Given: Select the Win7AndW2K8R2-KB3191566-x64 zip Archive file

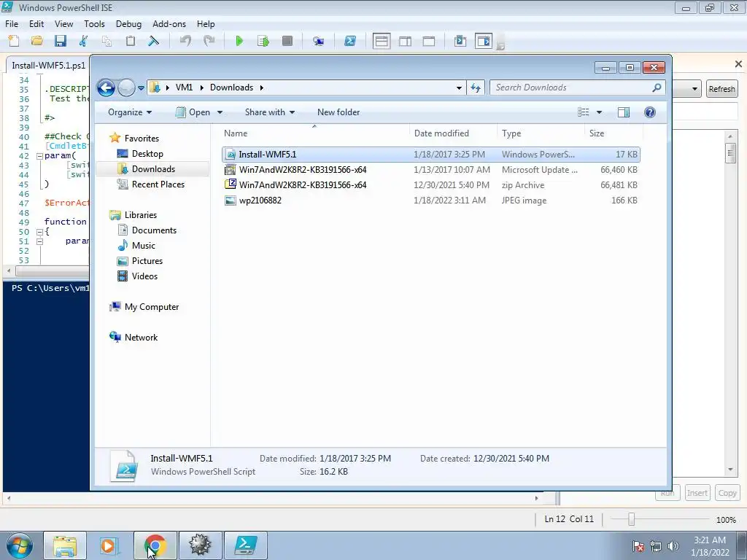Looking at the screenshot, I should (431, 185).
